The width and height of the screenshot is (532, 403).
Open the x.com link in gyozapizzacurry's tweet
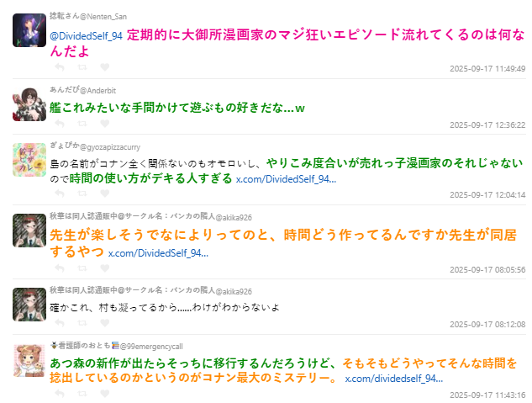click(285, 179)
